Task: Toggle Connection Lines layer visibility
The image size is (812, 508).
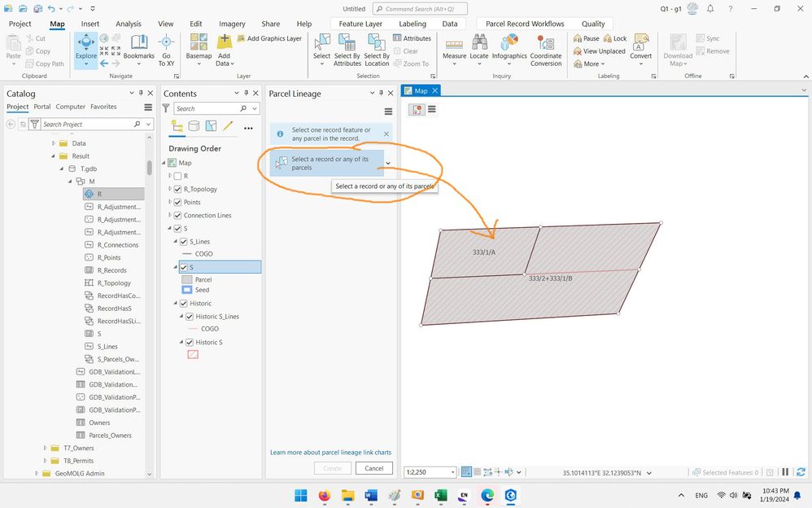Action: [177, 215]
